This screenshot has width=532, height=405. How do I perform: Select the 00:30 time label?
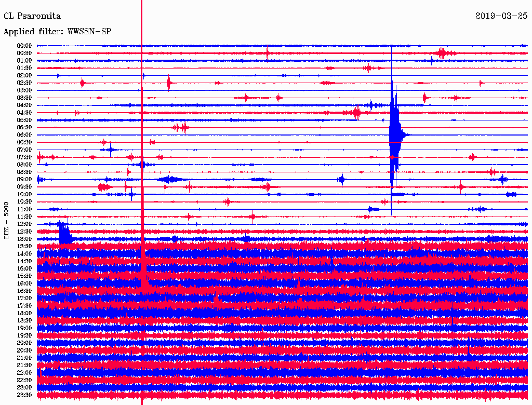(x=24, y=53)
